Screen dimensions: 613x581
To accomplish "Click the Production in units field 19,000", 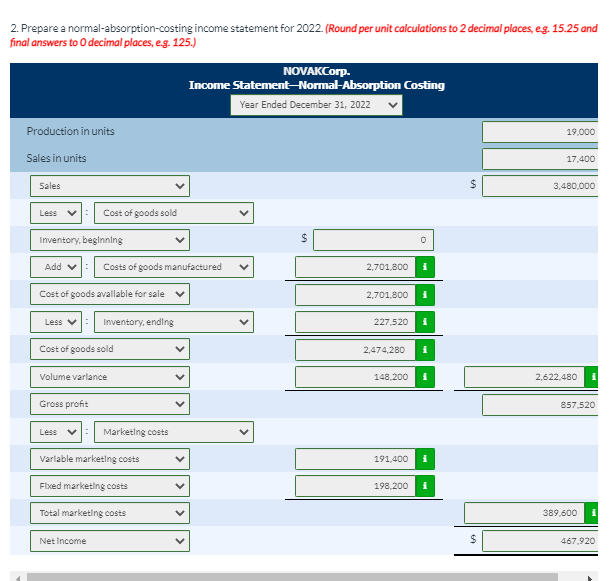I will tap(540, 132).
